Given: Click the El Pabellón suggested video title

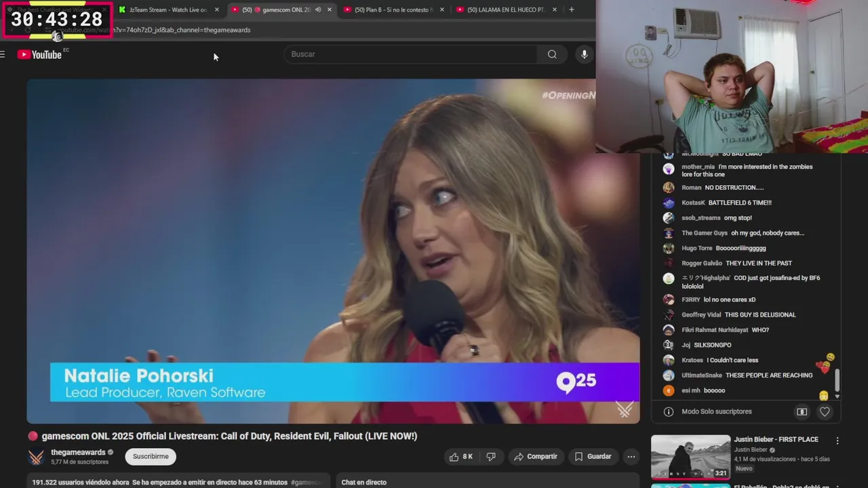Looking at the screenshot, I should tap(781, 486).
